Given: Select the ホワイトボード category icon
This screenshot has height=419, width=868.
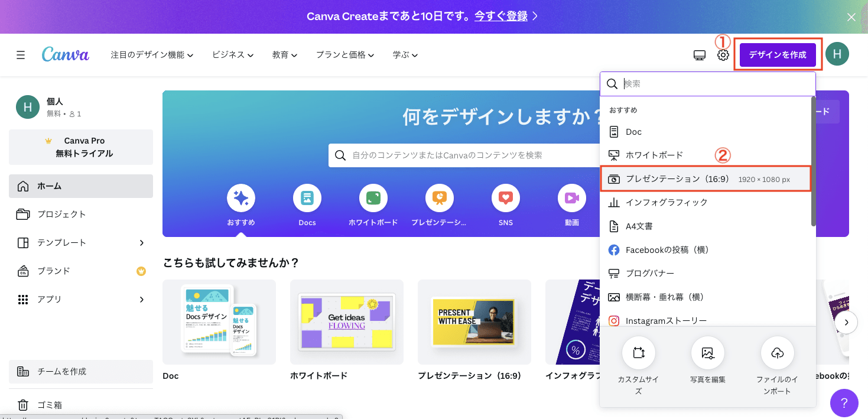Looking at the screenshot, I should (x=373, y=199).
